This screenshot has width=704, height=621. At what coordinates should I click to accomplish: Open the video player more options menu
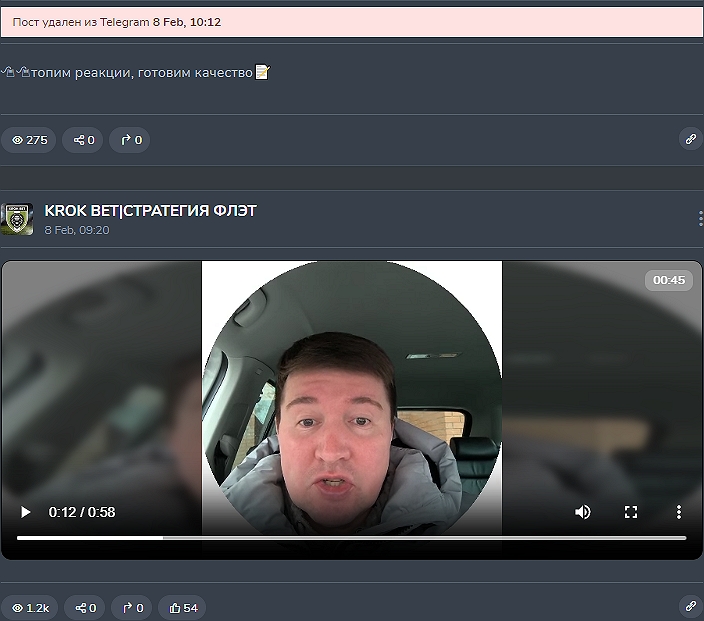tap(678, 512)
